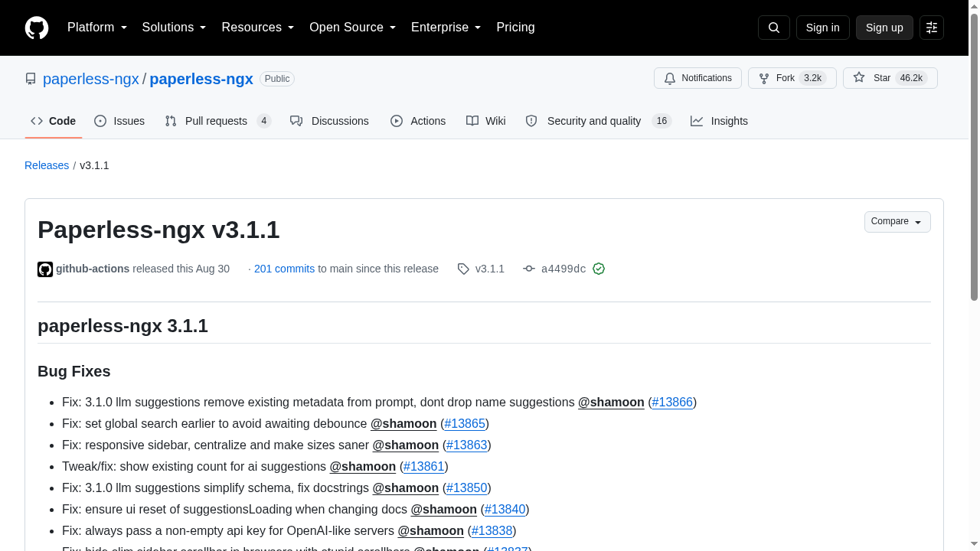
Task: Open commit a4499dc link
Action: click(563, 269)
